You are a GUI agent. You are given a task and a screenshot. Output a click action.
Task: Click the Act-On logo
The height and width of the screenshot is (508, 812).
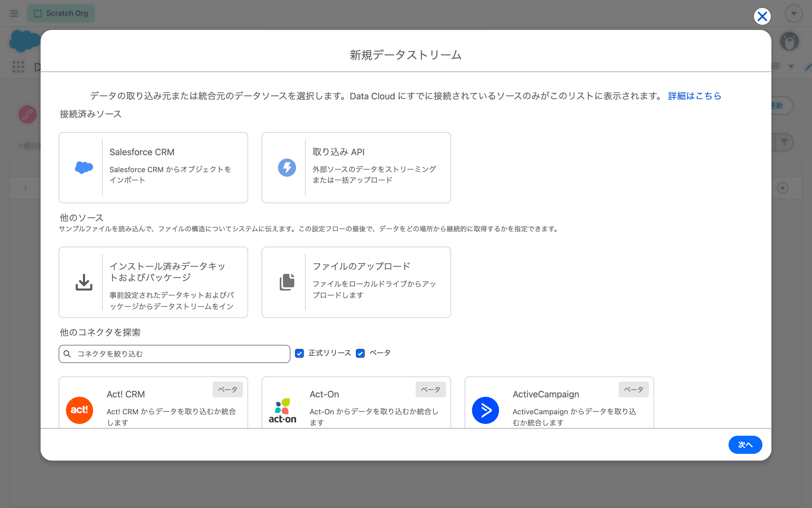283,411
